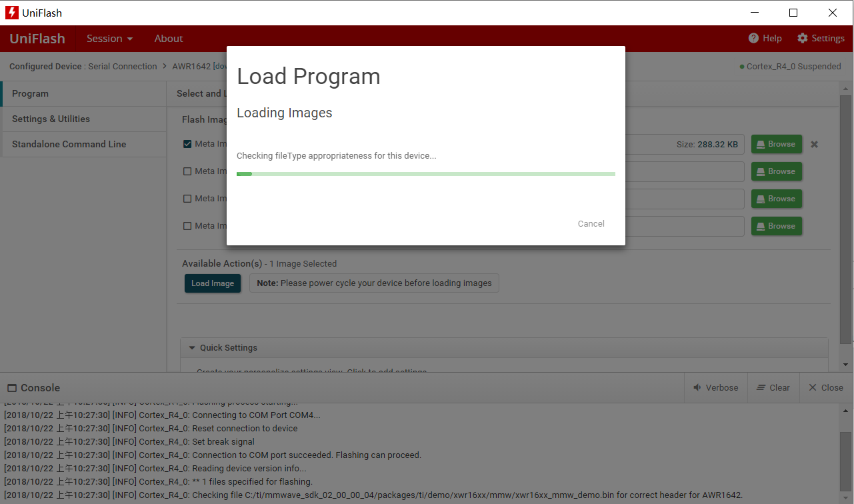The width and height of the screenshot is (854, 504).
Task: Click the third Meta Image file path field
Action: point(685,199)
